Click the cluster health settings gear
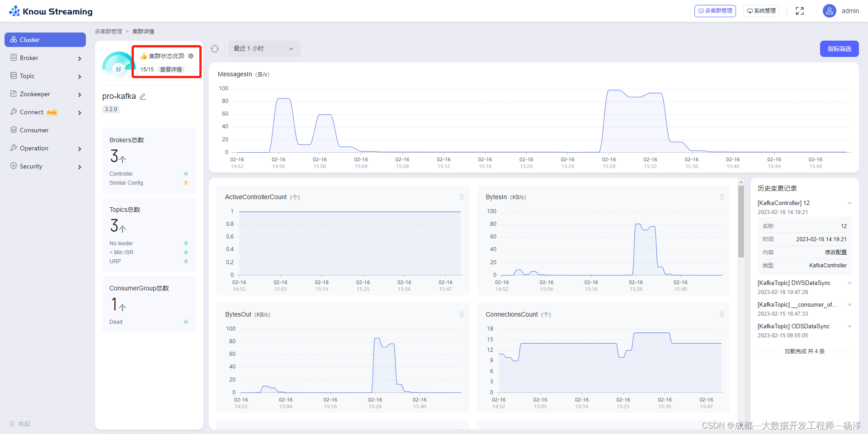868x434 pixels. (191, 56)
